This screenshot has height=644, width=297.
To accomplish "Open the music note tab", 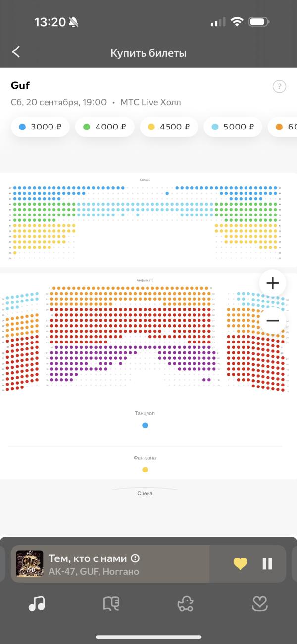I will (x=37, y=603).
